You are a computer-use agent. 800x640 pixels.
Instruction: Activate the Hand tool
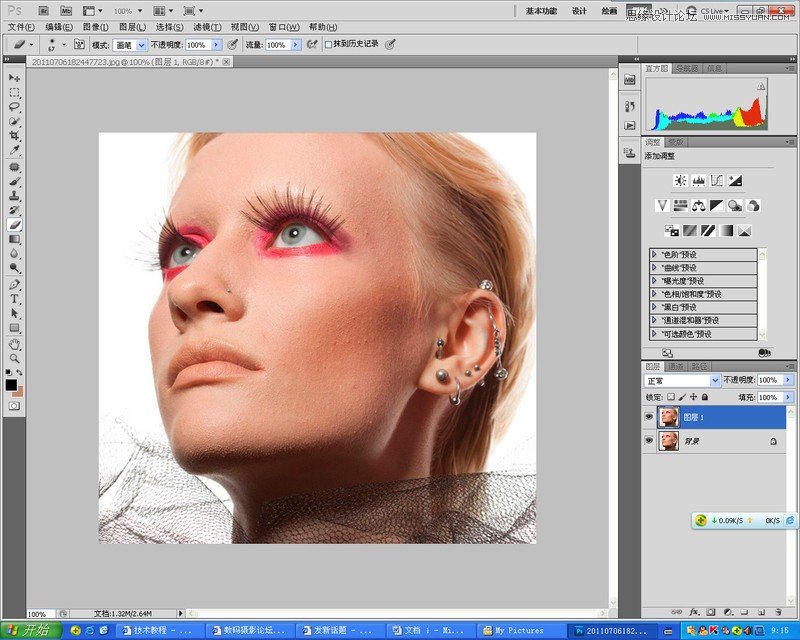coord(15,344)
